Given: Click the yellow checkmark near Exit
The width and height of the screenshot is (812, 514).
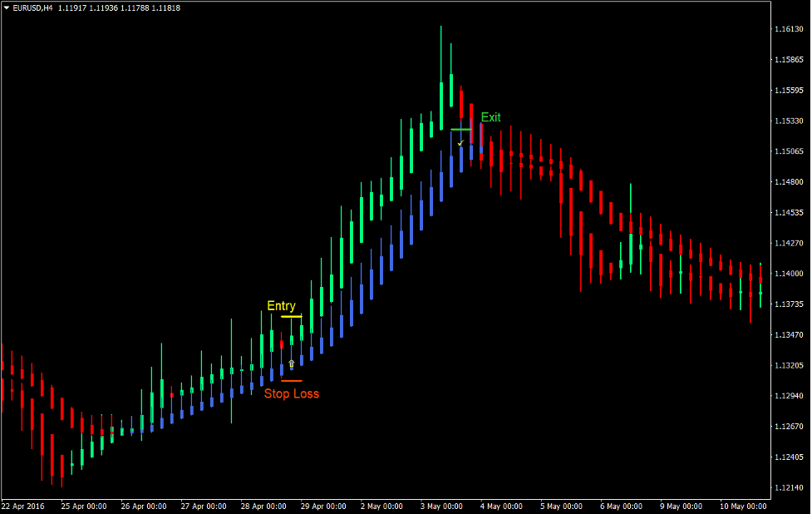Looking at the screenshot, I should pos(460,144).
